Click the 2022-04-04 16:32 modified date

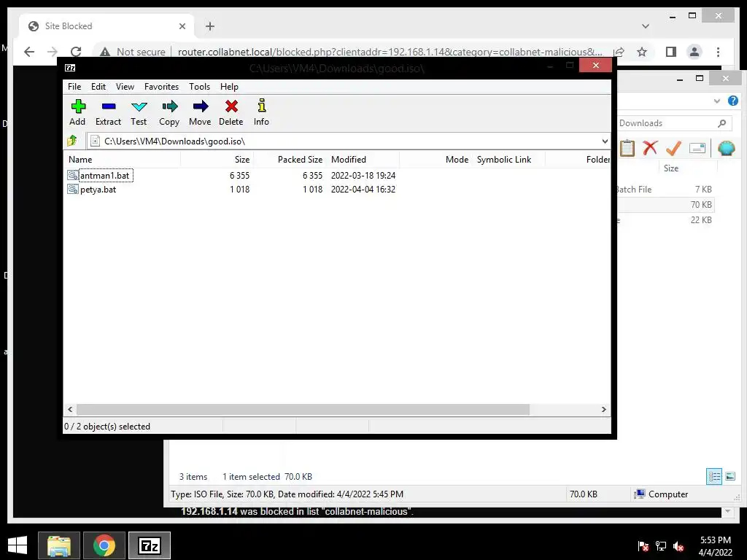click(x=363, y=190)
